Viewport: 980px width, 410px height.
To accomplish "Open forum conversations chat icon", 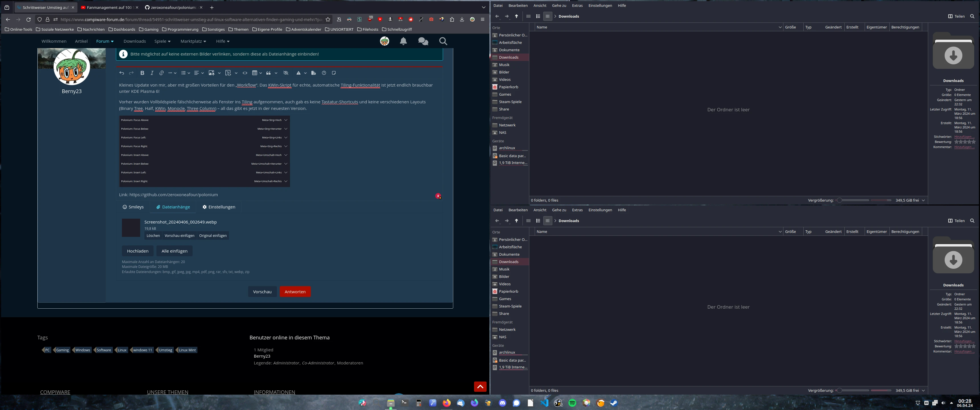I will 423,41.
